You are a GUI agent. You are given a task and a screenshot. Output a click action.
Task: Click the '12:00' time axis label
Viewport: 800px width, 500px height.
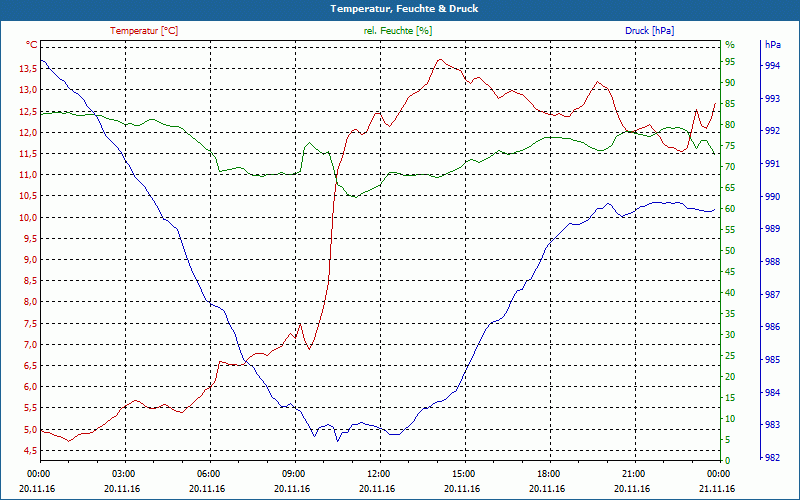pos(378,474)
